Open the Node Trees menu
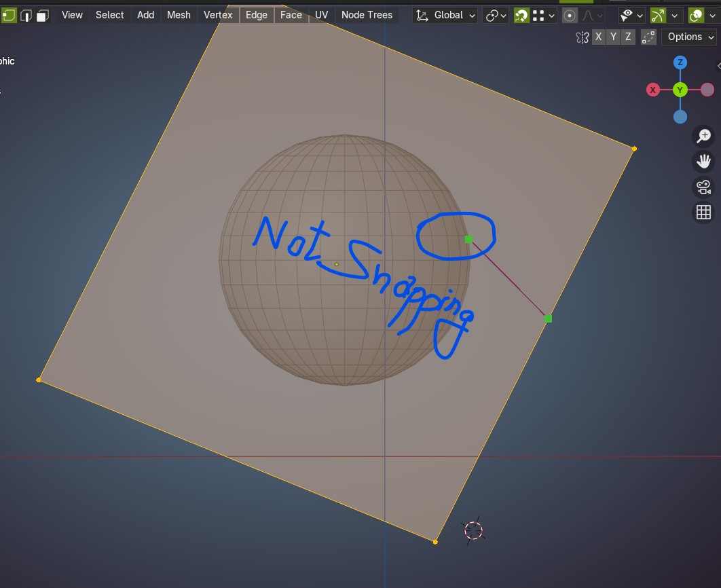721x588 pixels. coord(367,15)
